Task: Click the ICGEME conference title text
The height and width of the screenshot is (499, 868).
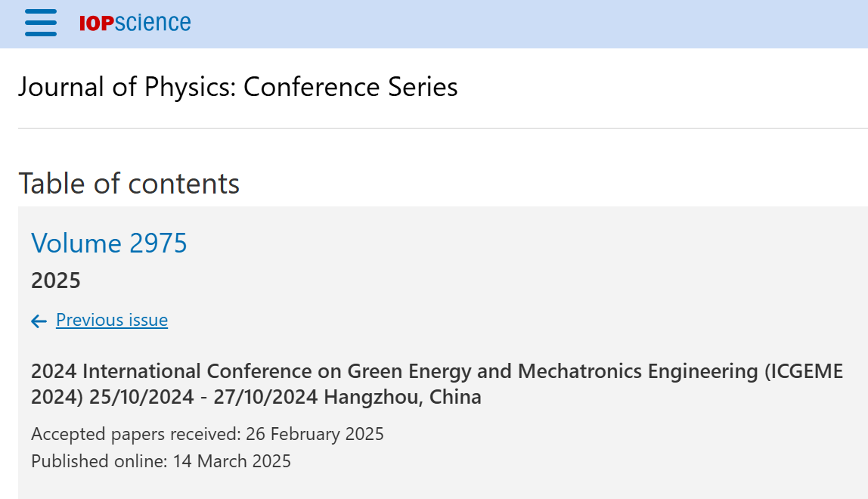Action: pyautogui.click(x=437, y=384)
